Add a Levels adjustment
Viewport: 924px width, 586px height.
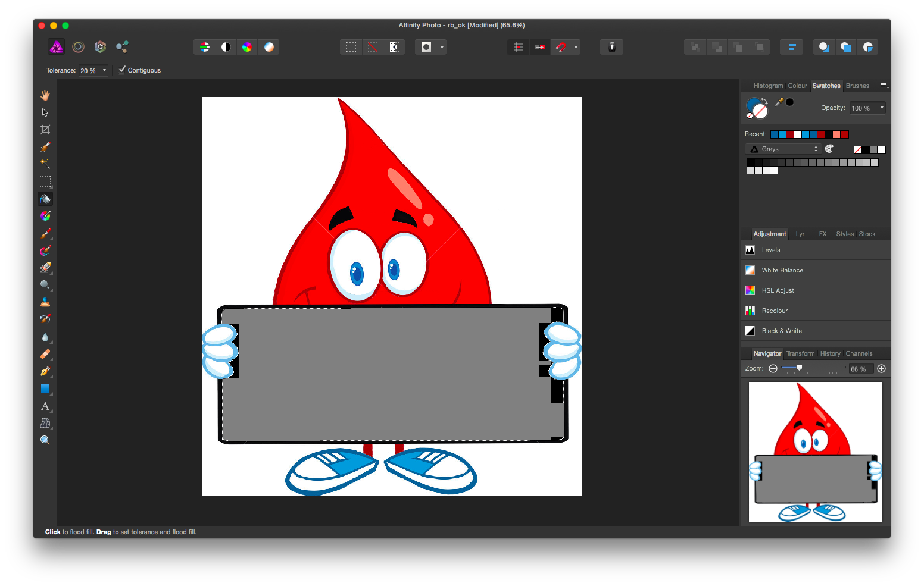[815, 250]
